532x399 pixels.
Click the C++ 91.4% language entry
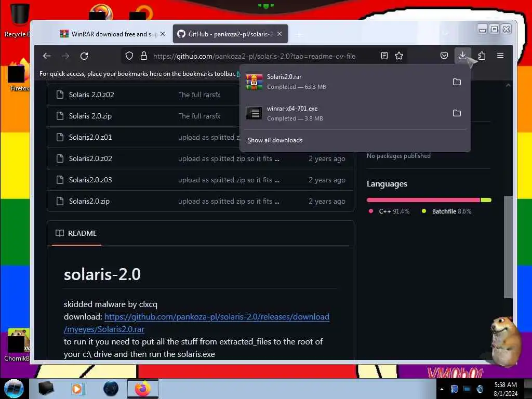389,211
